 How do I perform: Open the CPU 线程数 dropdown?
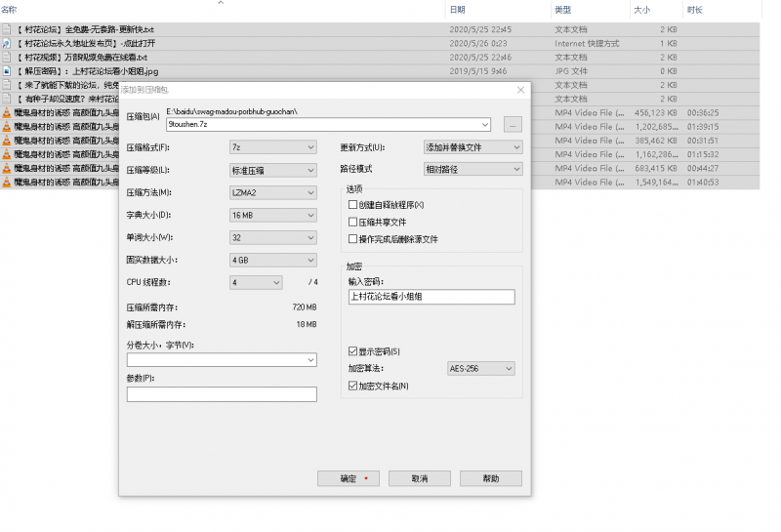[x=256, y=282]
